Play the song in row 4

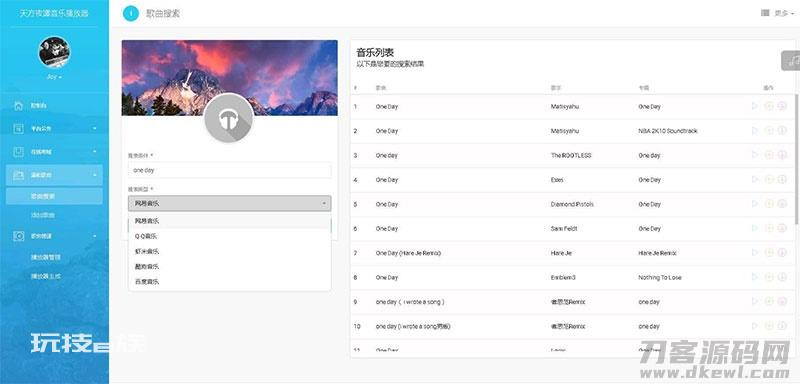click(755, 180)
